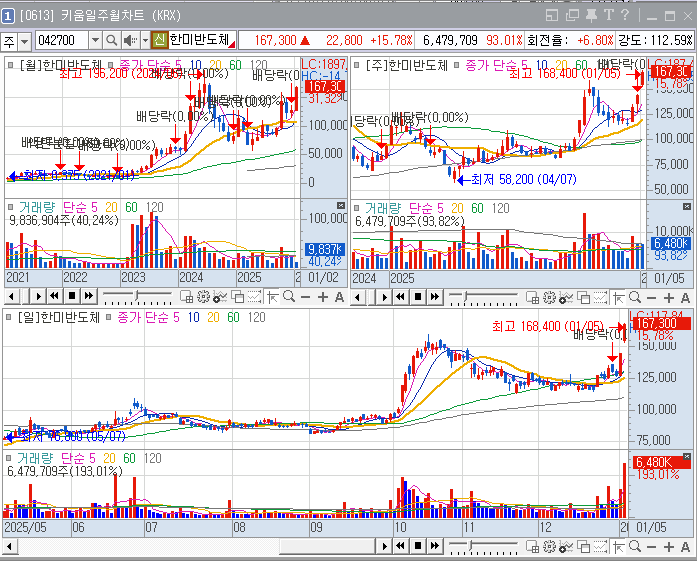Open monthly chart settings gear icon
Viewport: 697px width, 561px height.
(x=204, y=297)
